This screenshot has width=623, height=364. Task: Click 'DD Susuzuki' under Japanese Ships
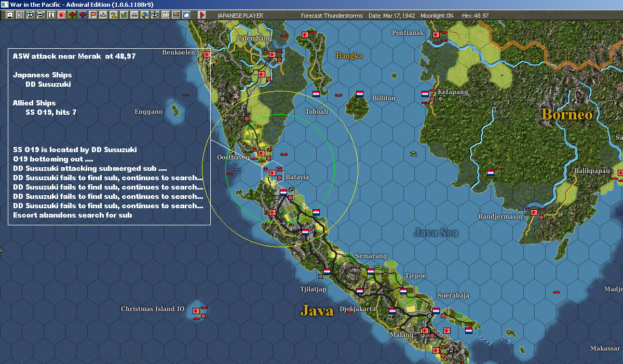point(48,84)
